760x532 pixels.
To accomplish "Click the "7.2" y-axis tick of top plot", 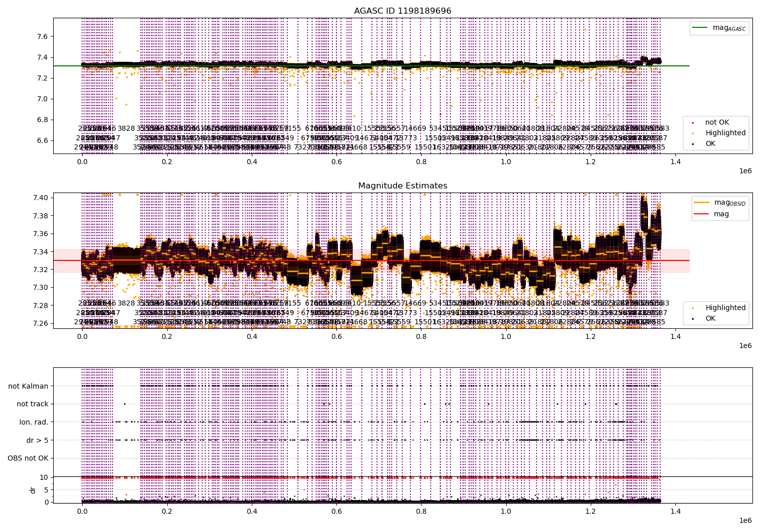I will click(42, 78).
